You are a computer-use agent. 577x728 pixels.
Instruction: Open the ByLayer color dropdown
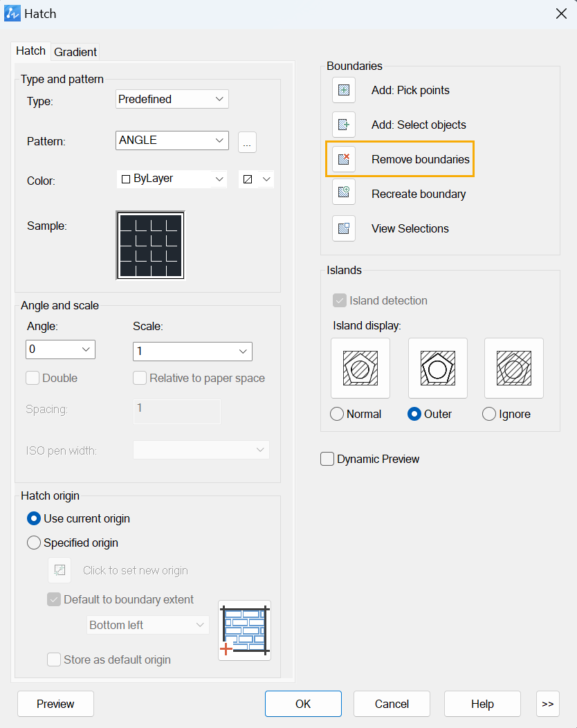[x=172, y=179]
